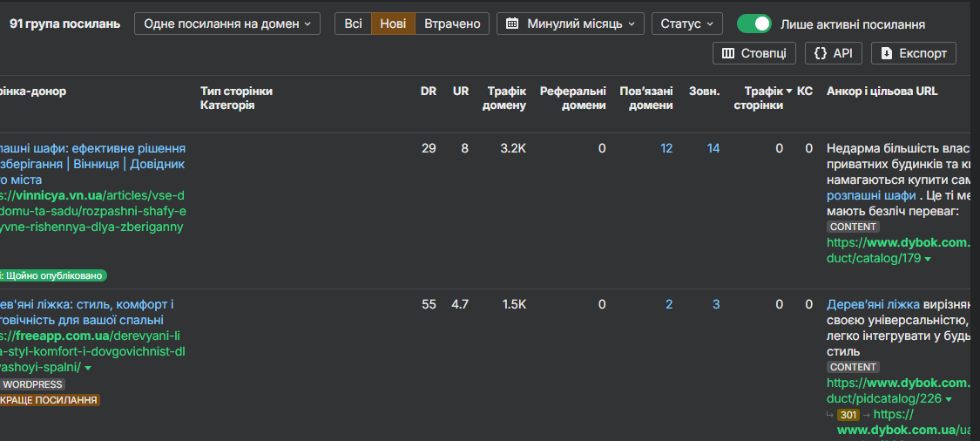Expand arrow after duct/pidcatalog/226 target URL

tap(949, 399)
